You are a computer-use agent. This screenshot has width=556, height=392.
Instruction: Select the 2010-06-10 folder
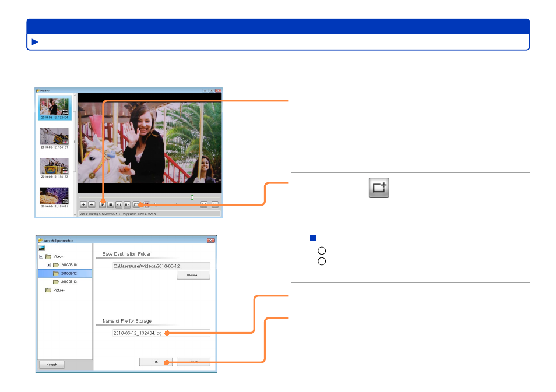click(65, 265)
